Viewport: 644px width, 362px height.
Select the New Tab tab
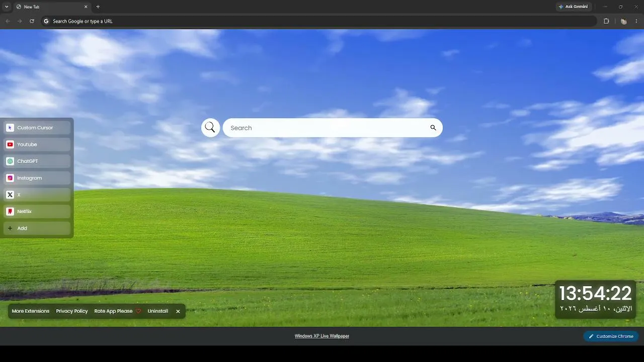click(52, 7)
